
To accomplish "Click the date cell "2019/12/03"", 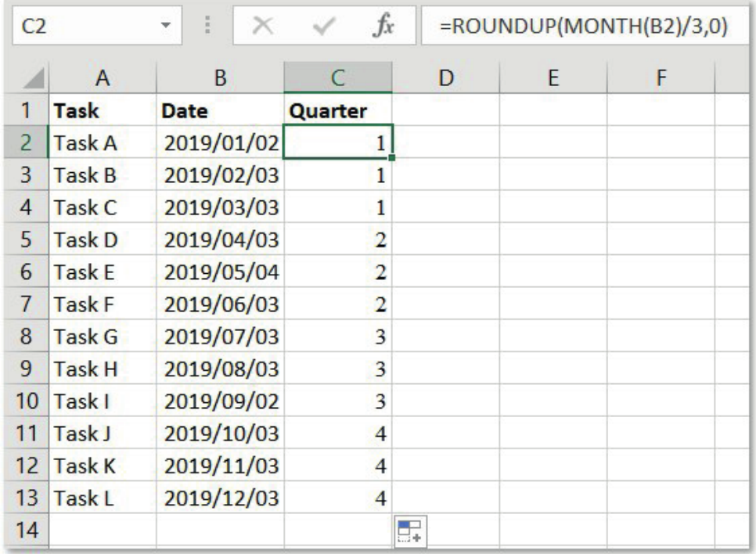I will (221, 498).
